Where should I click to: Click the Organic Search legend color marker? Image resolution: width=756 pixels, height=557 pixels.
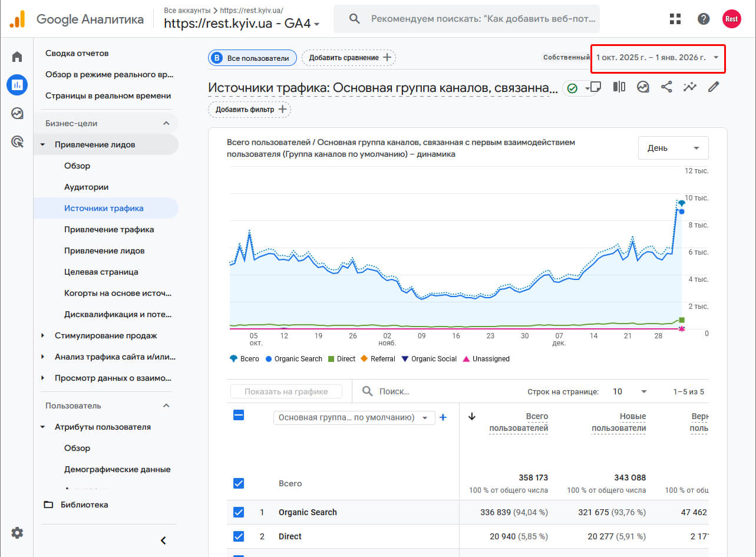(269, 359)
